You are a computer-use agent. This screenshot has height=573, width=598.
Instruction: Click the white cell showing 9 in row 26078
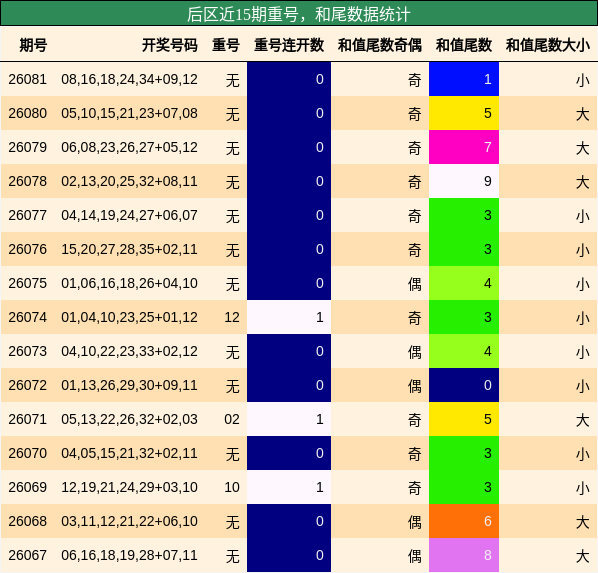[x=464, y=181]
